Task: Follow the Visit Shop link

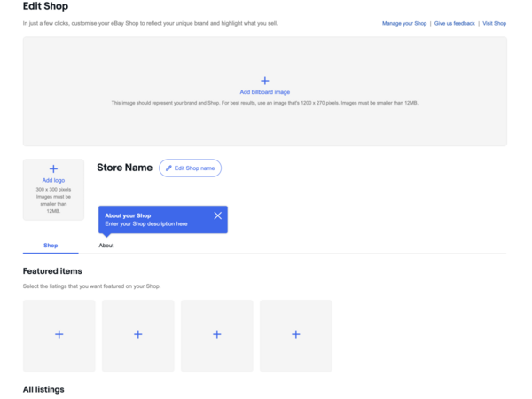Action: pyautogui.click(x=494, y=23)
